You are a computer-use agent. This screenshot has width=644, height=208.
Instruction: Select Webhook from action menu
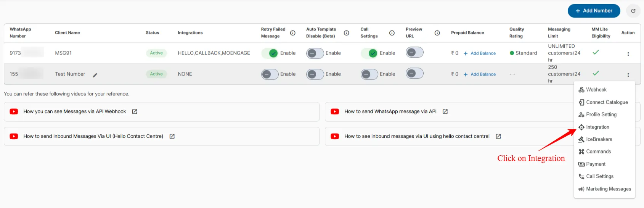point(604,90)
